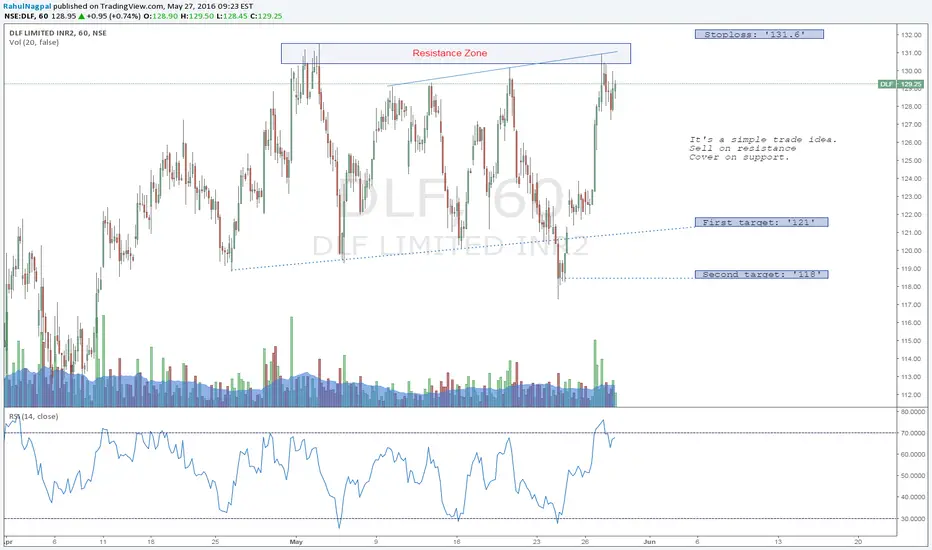The height and width of the screenshot is (550, 932).
Task: Select the Stoploss '131.6' label
Action: 759,34
